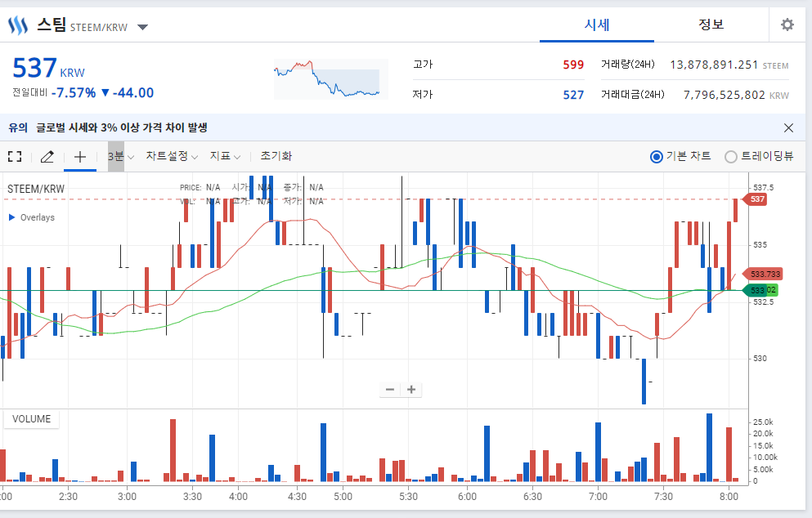
Task: Expand the Overlays triangle
Action: pyautogui.click(x=12, y=217)
